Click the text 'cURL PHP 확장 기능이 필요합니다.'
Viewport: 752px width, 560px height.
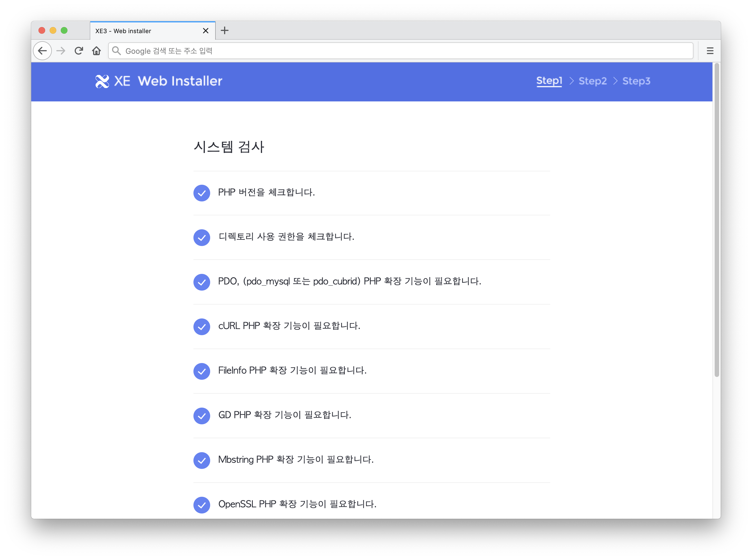coord(289,326)
